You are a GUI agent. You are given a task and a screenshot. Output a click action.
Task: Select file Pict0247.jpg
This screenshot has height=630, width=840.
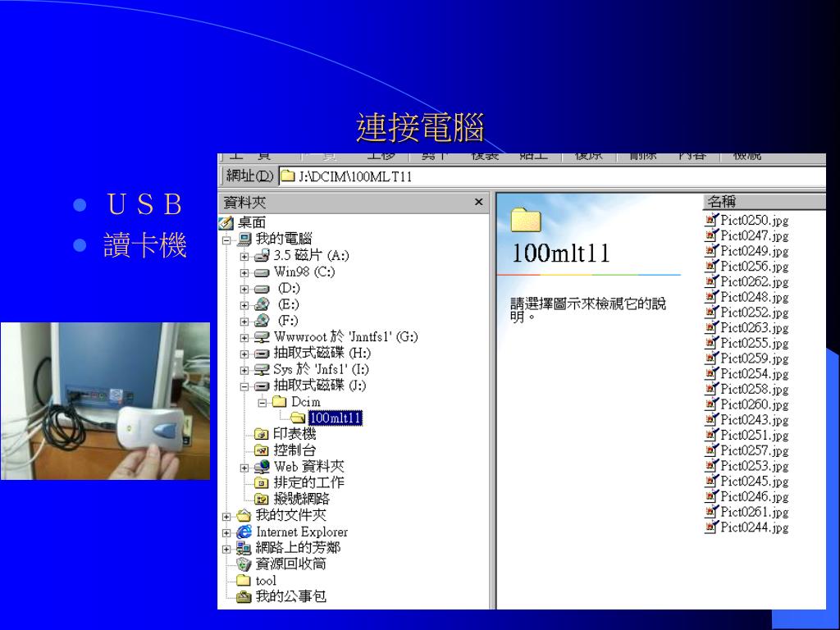click(x=747, y=235)
